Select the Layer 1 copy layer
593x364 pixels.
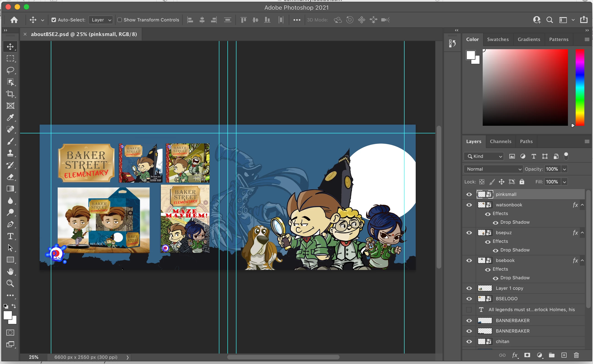(x=509, y=288)
